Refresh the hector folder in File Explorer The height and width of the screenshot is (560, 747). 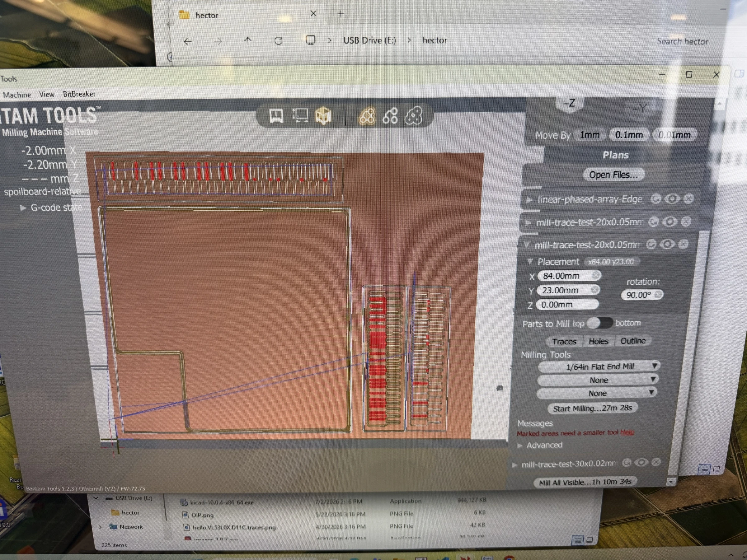[278, 41]
